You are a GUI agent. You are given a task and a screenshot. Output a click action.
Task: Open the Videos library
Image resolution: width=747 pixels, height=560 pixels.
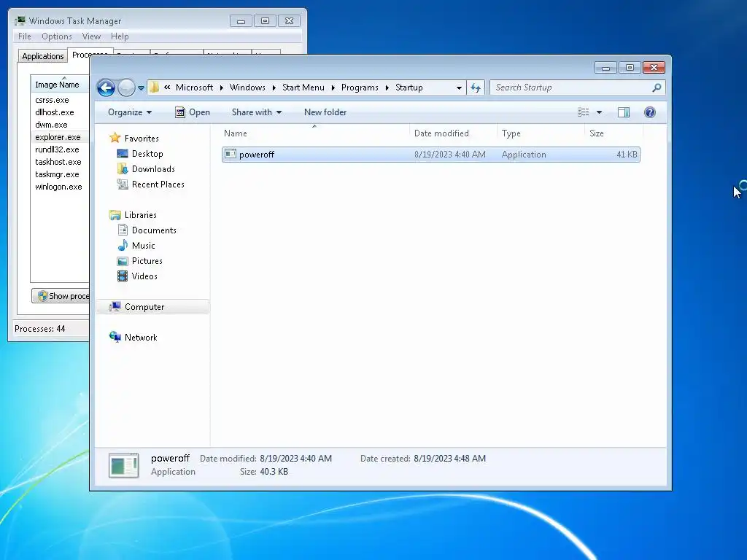[144, 276]
